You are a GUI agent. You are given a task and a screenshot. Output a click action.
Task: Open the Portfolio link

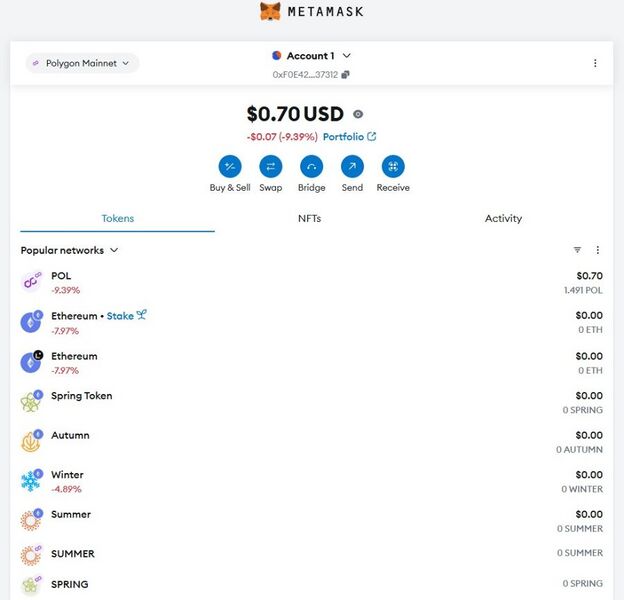pos(349,137)
